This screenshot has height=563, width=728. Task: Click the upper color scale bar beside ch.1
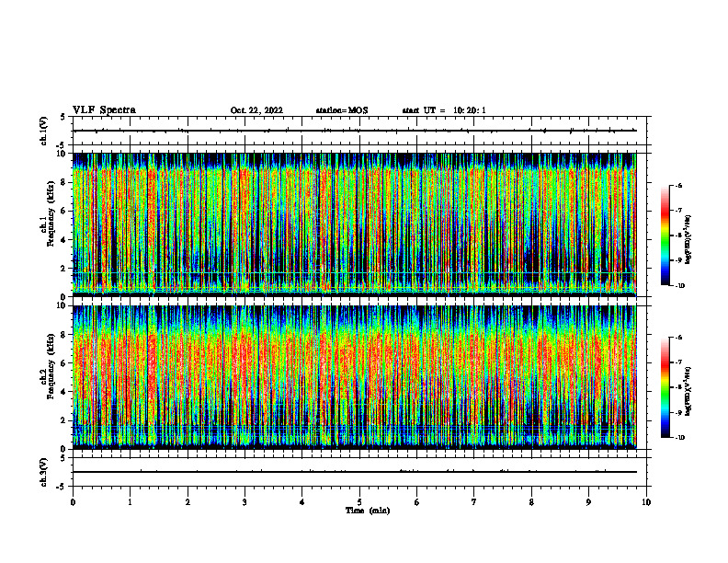tap(665, 236)
